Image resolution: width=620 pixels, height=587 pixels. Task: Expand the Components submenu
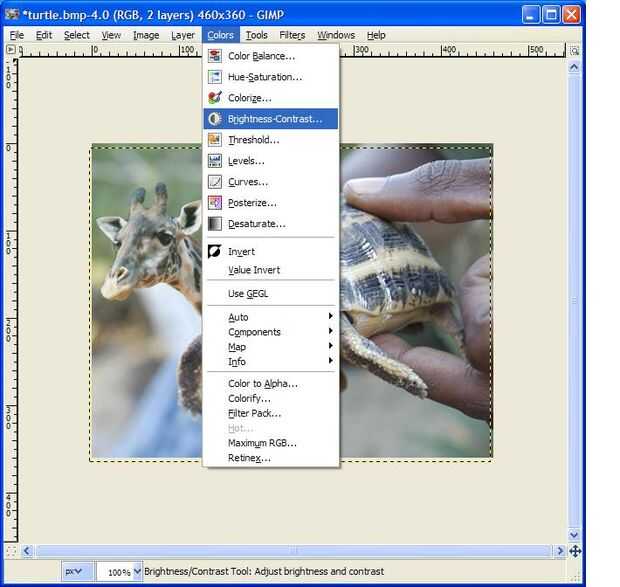271,332
